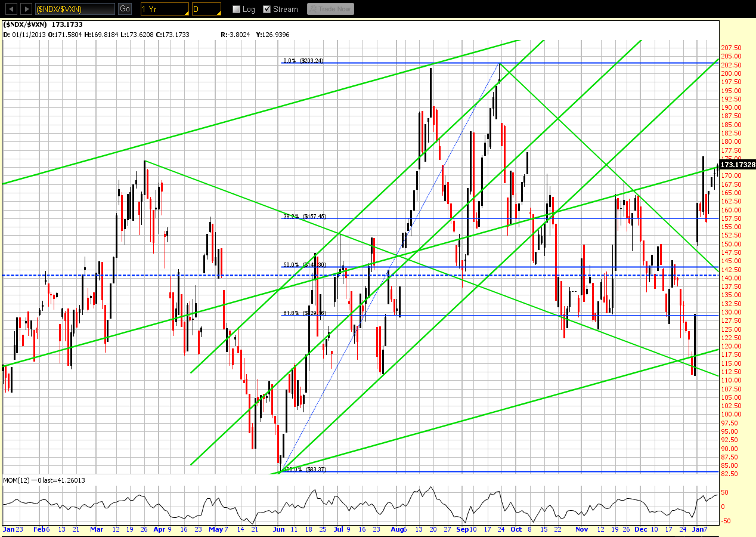Screen dimensions: 756x537
Task: Select the current price tag 173.17328
Action: (x=738, y=165)
